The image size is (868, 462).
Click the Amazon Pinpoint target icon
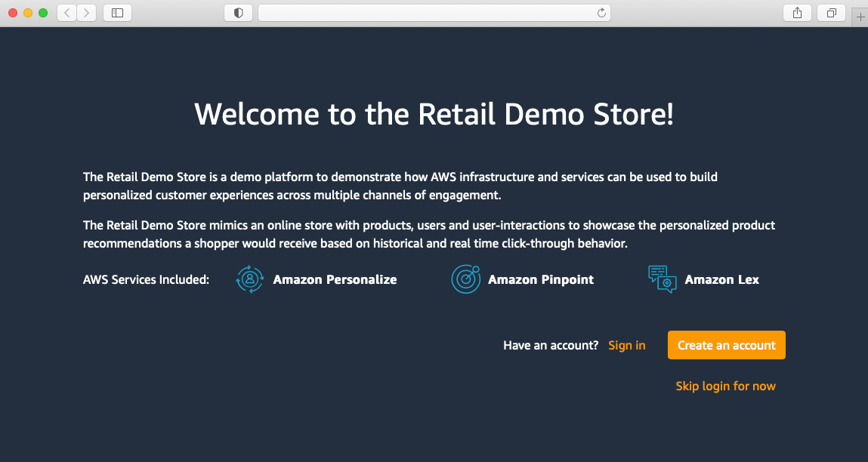pyautogui.click(x=465, y=279)
